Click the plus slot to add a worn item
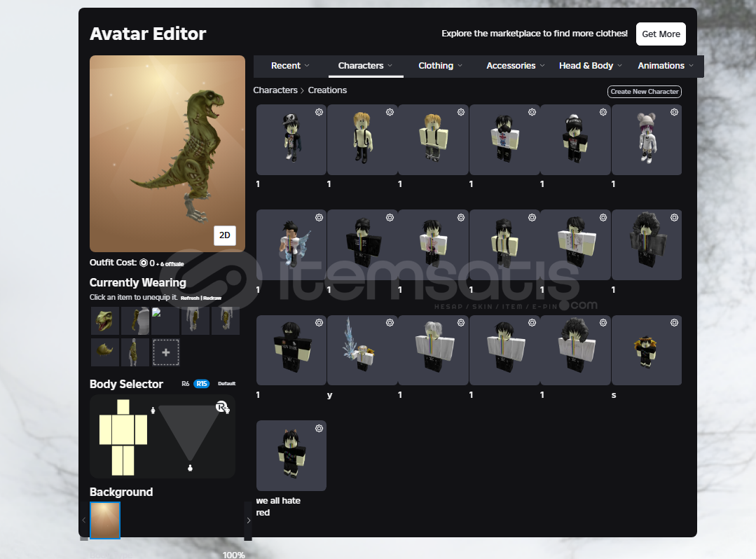The width and height of the screenshot is (756, 559). pyautogui.click(x=166, y=352)
